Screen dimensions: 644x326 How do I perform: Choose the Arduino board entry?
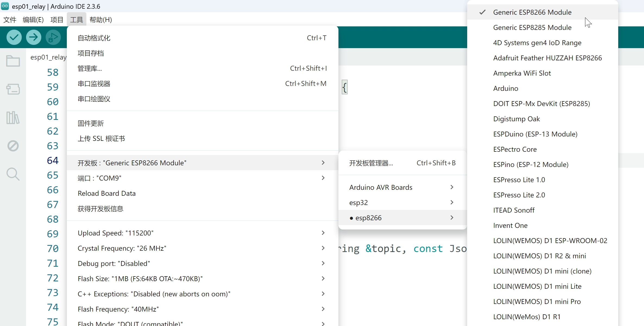pyautogui.click(x=543, y=88)
